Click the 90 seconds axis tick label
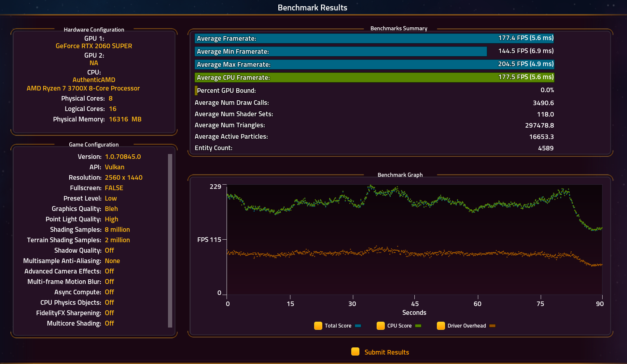627x364 pixels. [x=599, y=304]
